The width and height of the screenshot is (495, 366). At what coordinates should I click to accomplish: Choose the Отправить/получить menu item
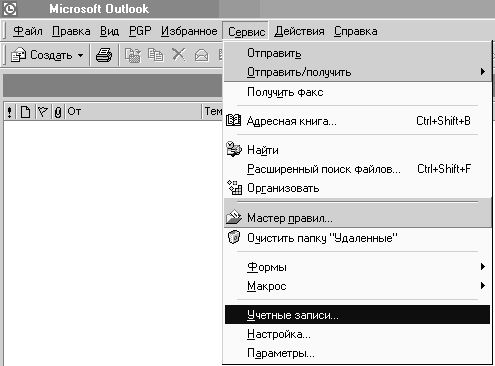[x=357, y=72]
